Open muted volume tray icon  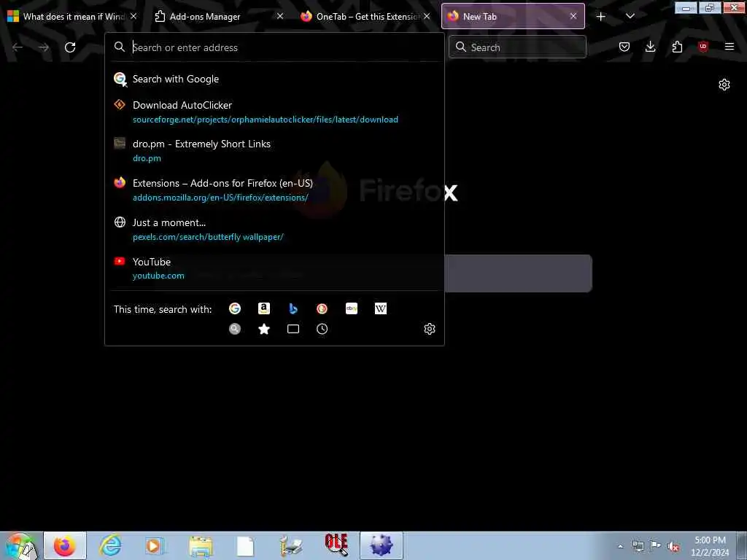tap(673, 546)
